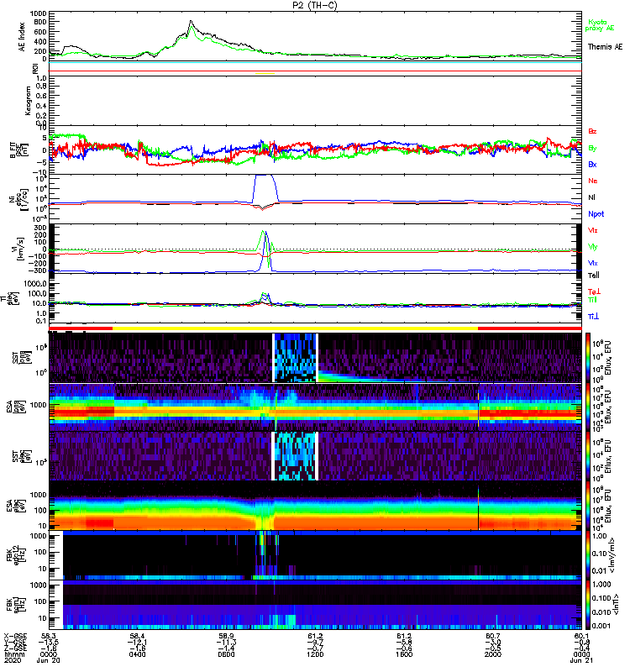Click the blue Ti perpendicular legend label

point(593,317)
